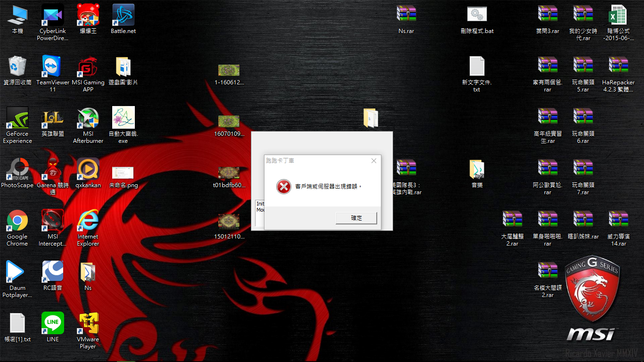The width and height of the screenshot is (644, 362).
Task: Select 刪除程式.bat batch file
Action: tap(477, 19)
